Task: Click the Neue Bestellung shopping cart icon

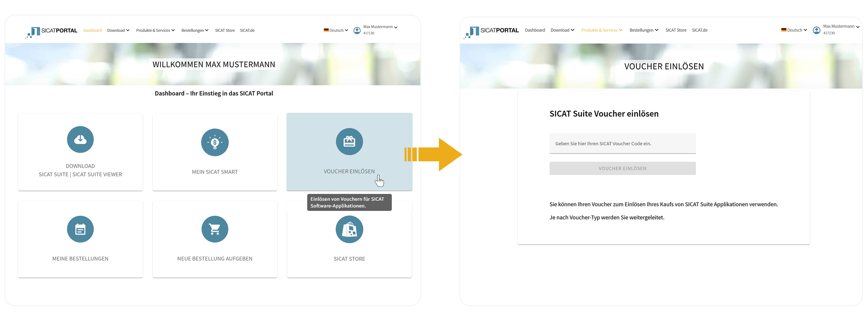Action: [x=215, y=229]
